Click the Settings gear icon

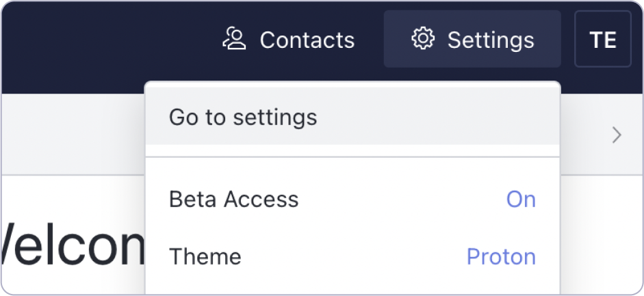423,39
